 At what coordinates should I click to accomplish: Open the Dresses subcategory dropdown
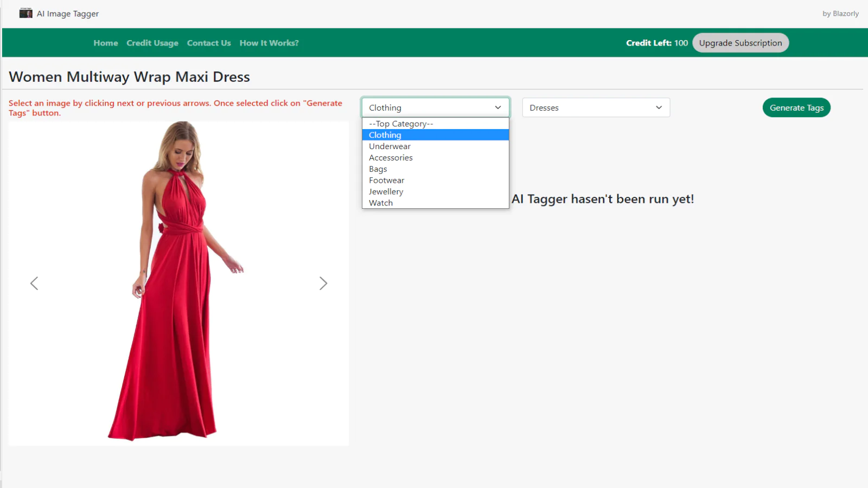click(x=596, y=107)
